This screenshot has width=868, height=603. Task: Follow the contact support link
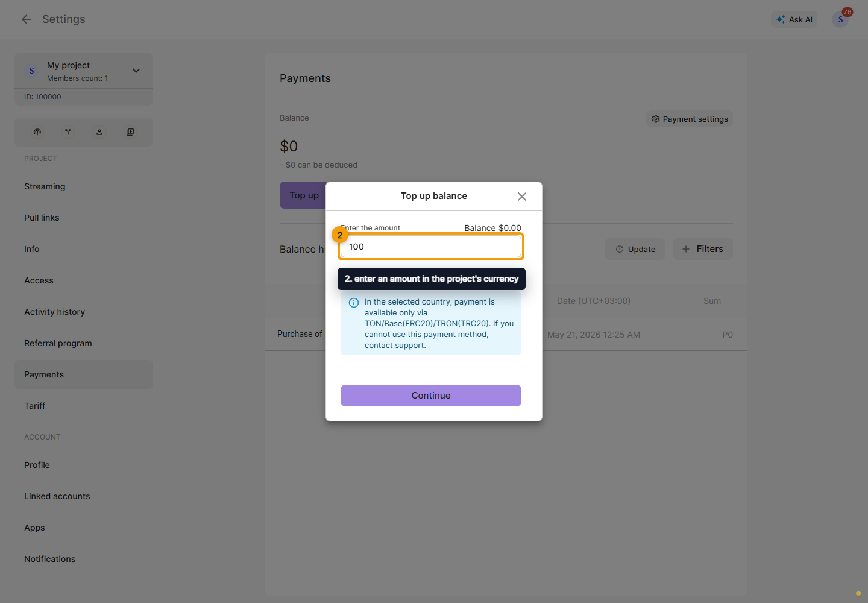point(394,346)
